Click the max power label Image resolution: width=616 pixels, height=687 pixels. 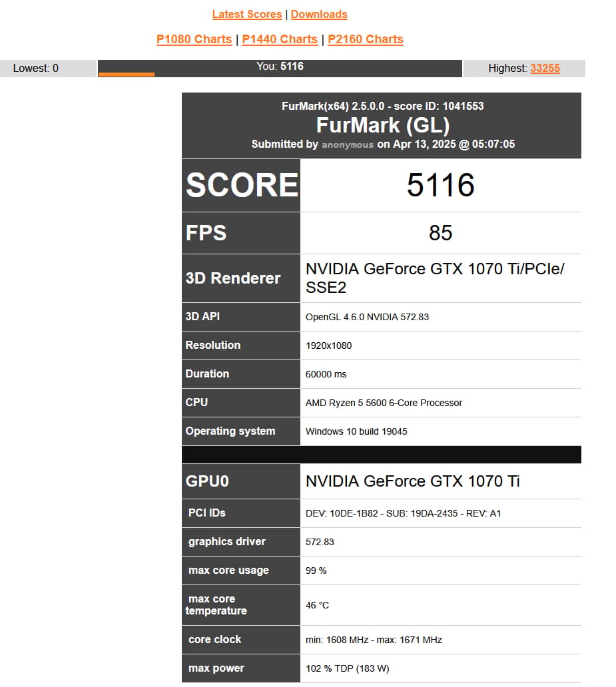(216, 668)
